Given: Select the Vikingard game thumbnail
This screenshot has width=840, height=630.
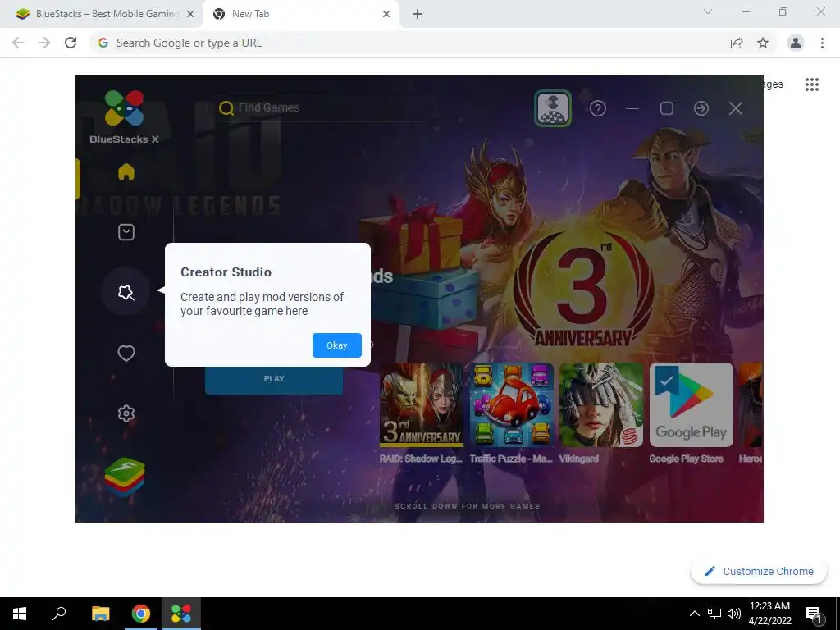Looking at the screenshot, I should tap(601, 405).
